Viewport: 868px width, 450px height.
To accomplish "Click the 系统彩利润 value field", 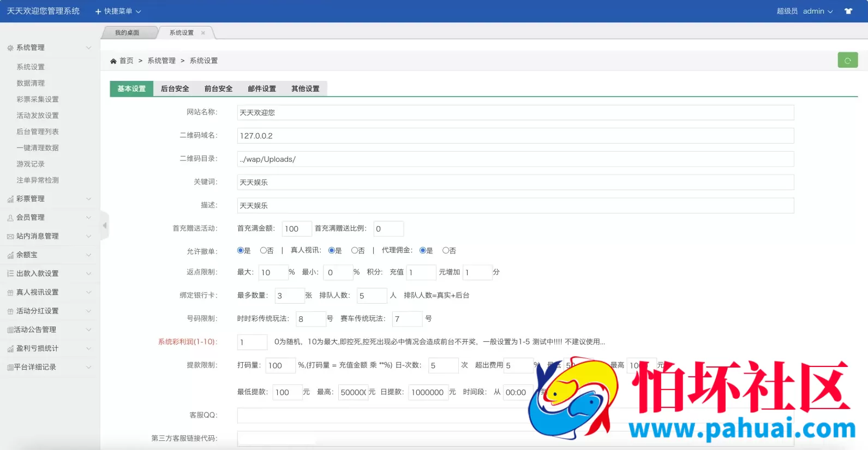I will click(253, 342).
